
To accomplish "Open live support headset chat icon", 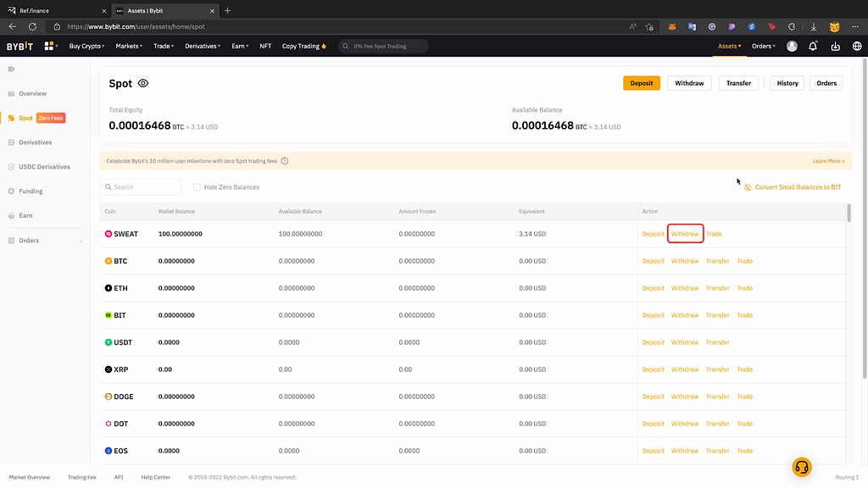I will click(802, 468).
